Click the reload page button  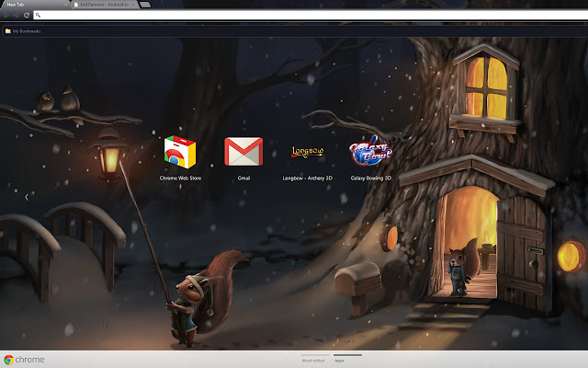click(x=27, y=15)
